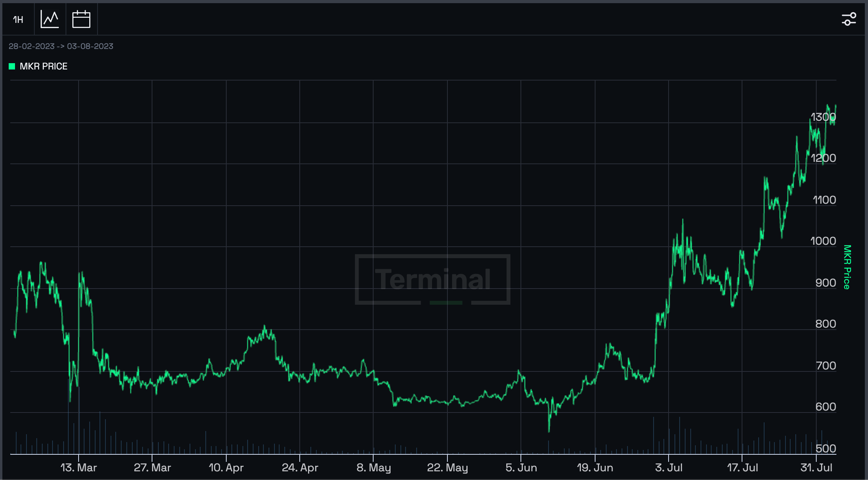Open the 1H timeframe selector
The image size is (868, 480).
point(18,19)
